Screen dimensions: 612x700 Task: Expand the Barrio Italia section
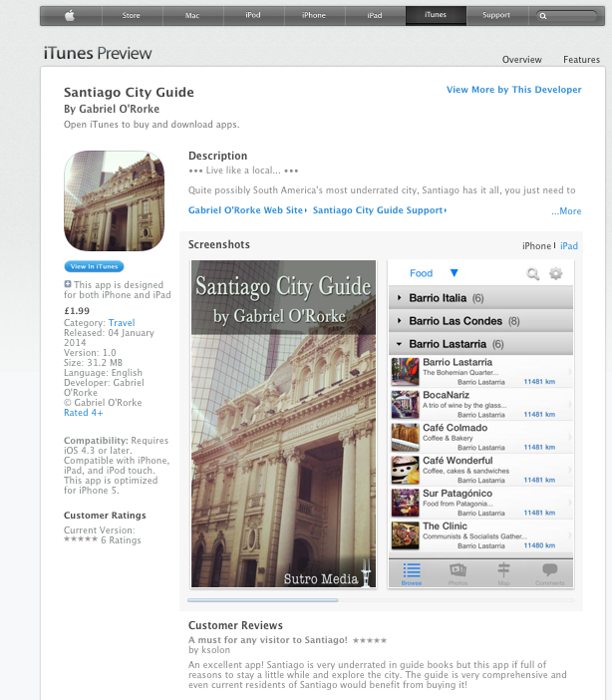click(x=480, y=298)
